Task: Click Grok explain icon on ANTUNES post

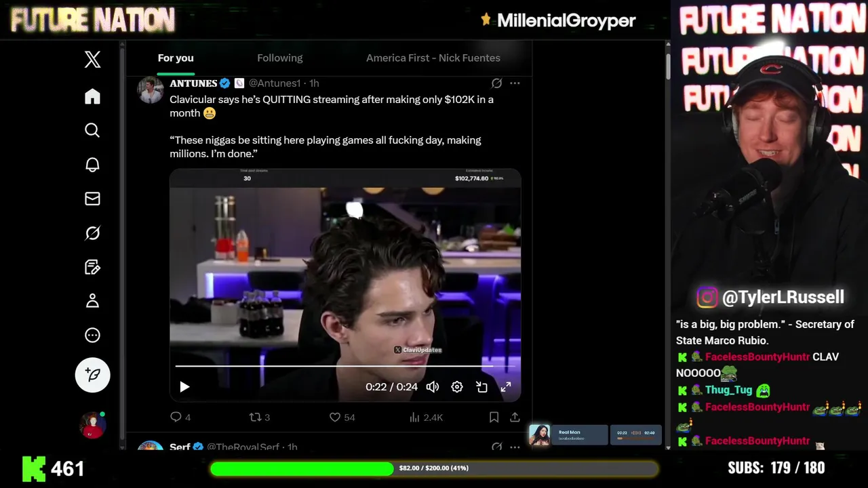Action: coord(496,83)
